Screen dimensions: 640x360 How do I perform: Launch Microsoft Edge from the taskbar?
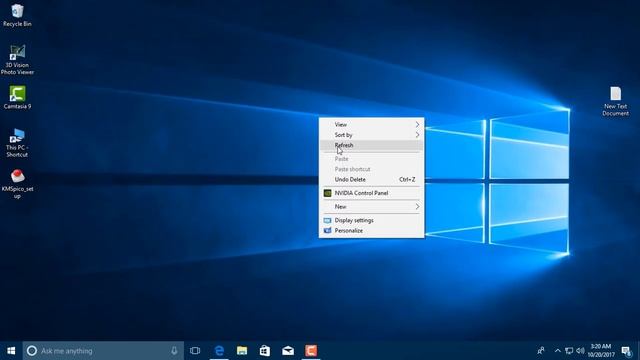(219, 351)
